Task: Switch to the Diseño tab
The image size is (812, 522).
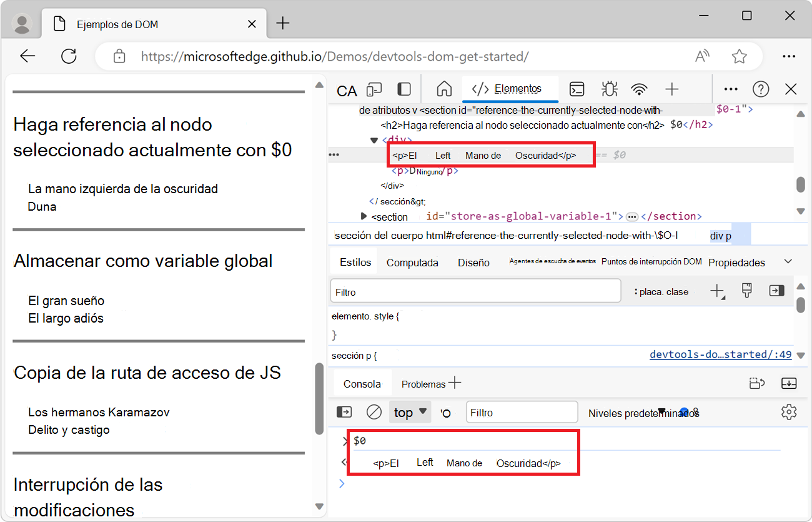Action: 473,263
